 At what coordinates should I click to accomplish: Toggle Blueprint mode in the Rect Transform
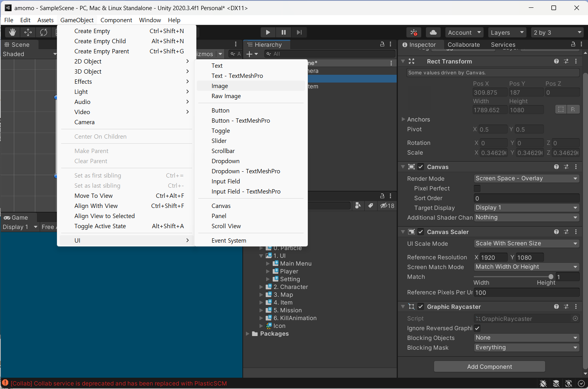click(x=561, y=109)
